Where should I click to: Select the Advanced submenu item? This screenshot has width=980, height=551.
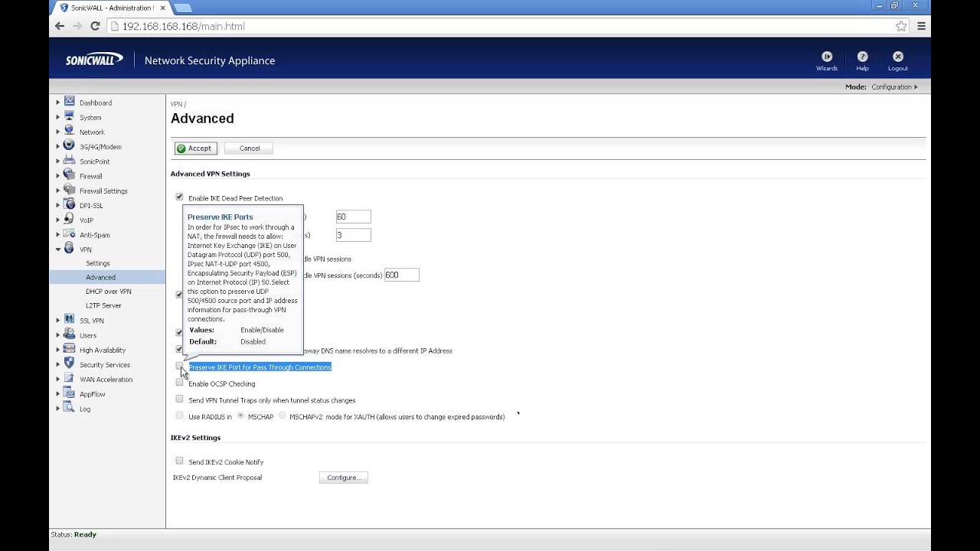point(100,277)
